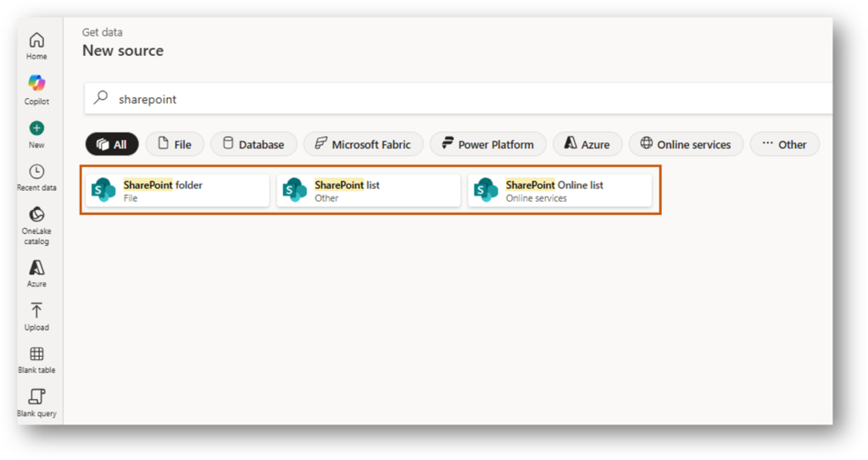
Task: Filter by Online services category
Action: 686,145
